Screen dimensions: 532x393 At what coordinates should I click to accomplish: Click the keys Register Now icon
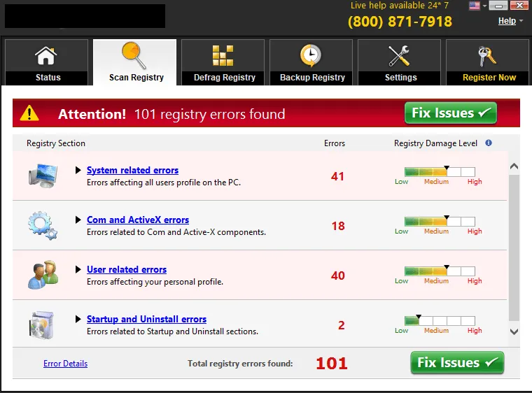pos(487,57)
